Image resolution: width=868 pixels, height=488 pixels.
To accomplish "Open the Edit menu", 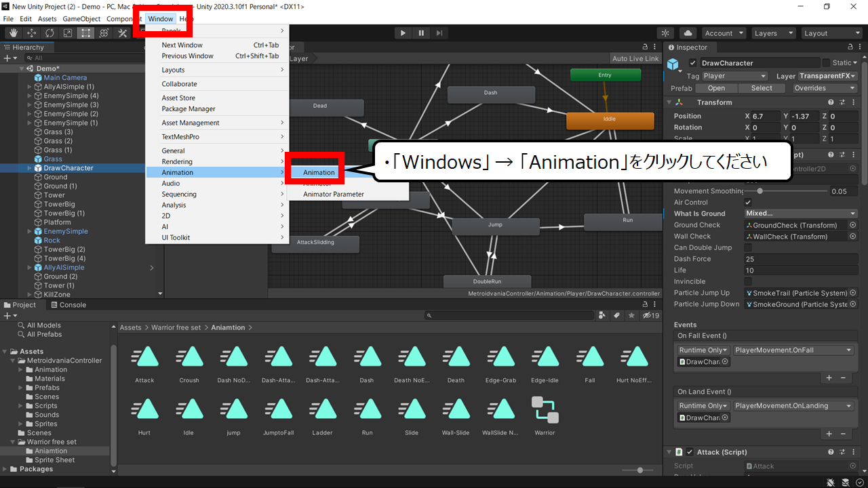I will tap(26, 19).
